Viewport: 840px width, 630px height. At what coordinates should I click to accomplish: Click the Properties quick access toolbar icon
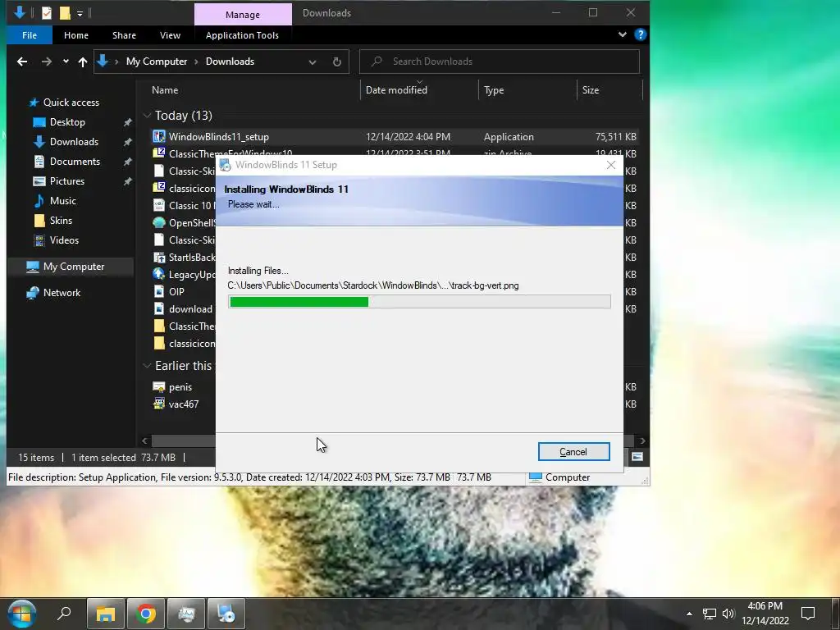[47, 12]
